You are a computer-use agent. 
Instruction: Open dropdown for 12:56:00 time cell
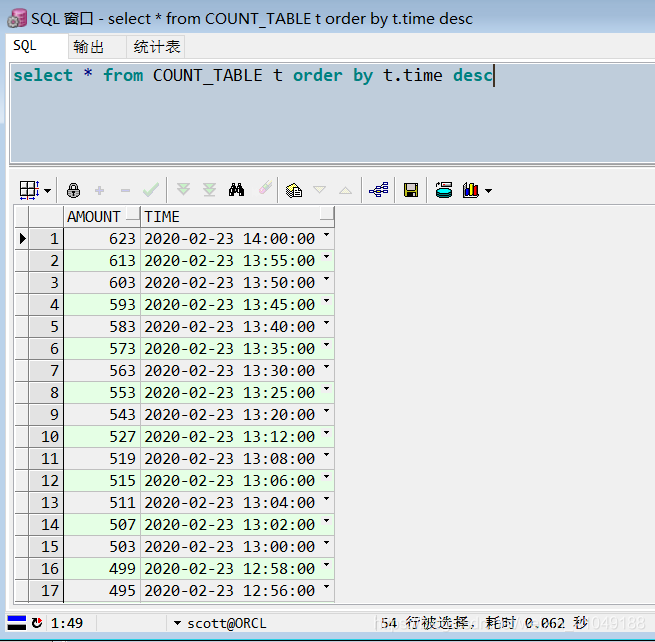(327, 586)
